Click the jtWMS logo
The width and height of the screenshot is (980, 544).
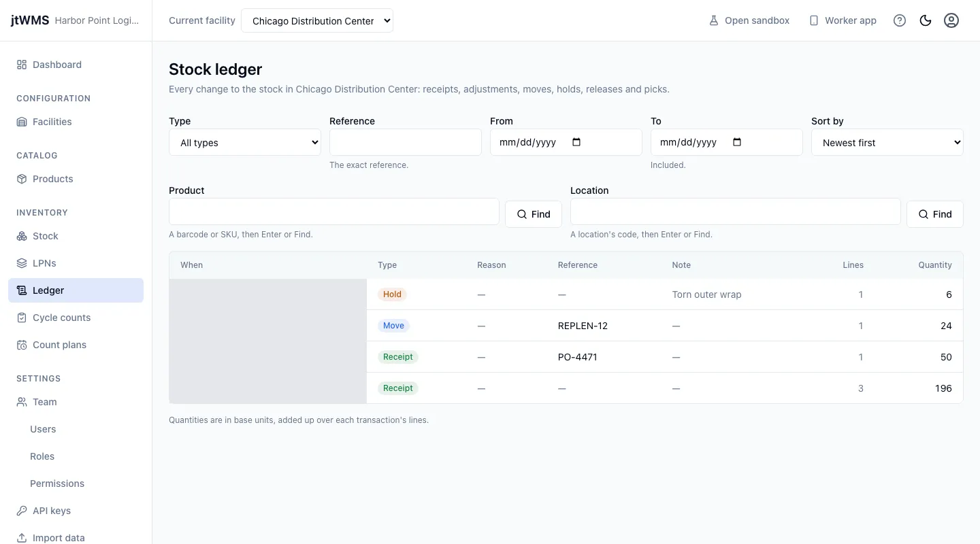point(30,20)
